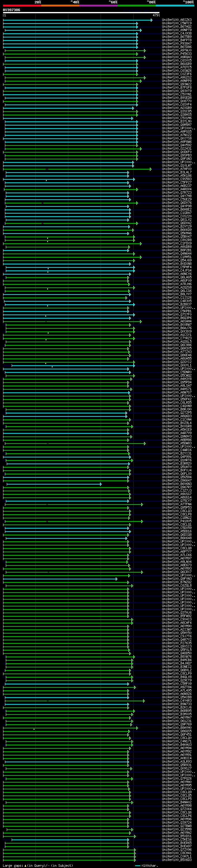Viewport: 197px width, 868px height.
Task: Open hit UniRef100_B6H8E2
Action: point(177,210)
